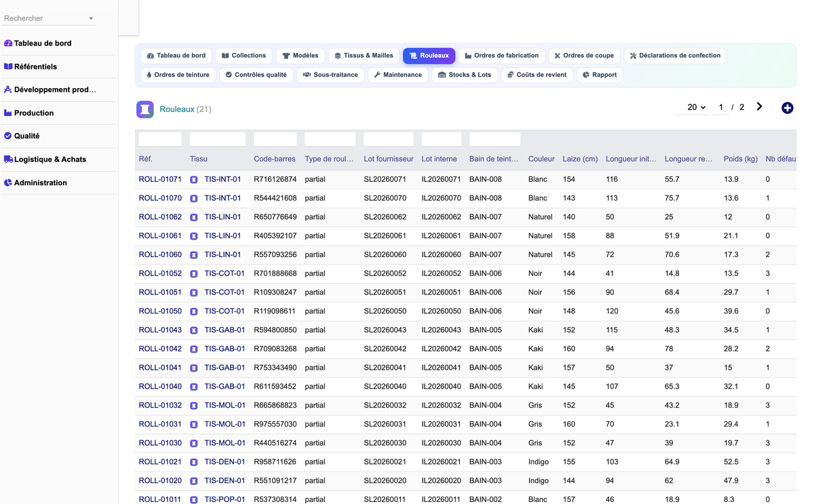814x504 pixels.
Task: Click the Tableau de bord gauge icon in sidebar
Action: (x=8, y=43)
